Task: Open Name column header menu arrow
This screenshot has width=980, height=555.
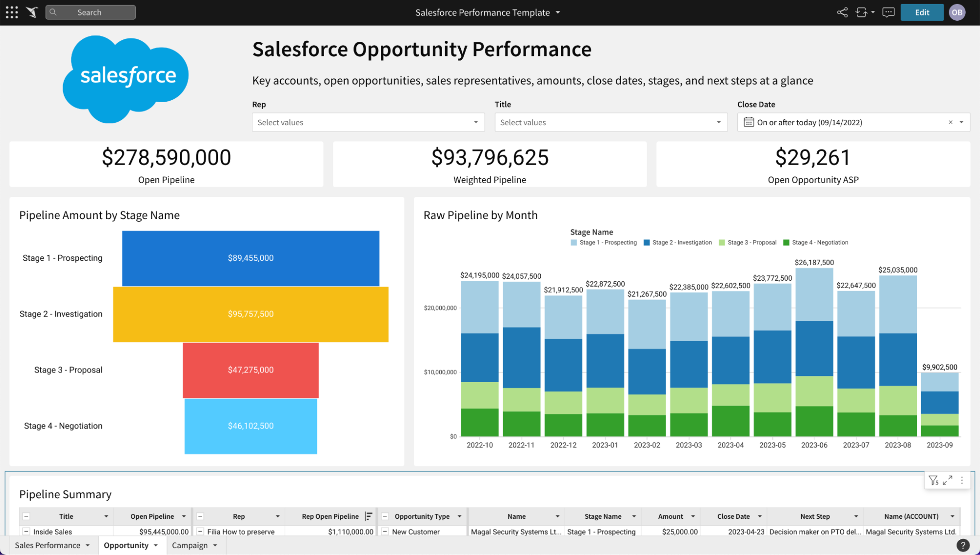Action: 557,516
